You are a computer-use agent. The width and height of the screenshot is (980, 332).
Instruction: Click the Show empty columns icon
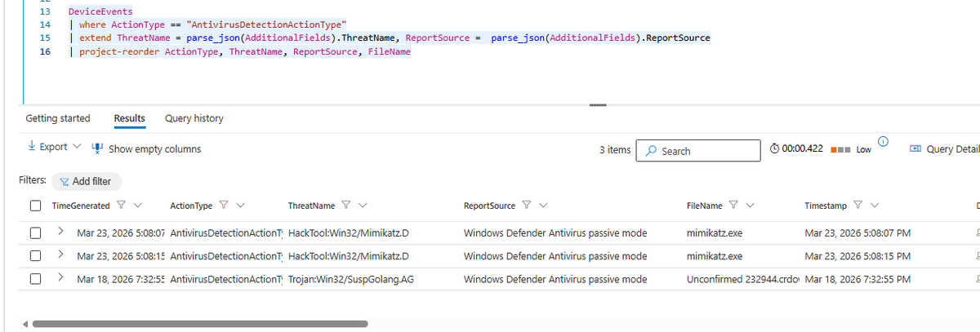click(x=98, y=148)
